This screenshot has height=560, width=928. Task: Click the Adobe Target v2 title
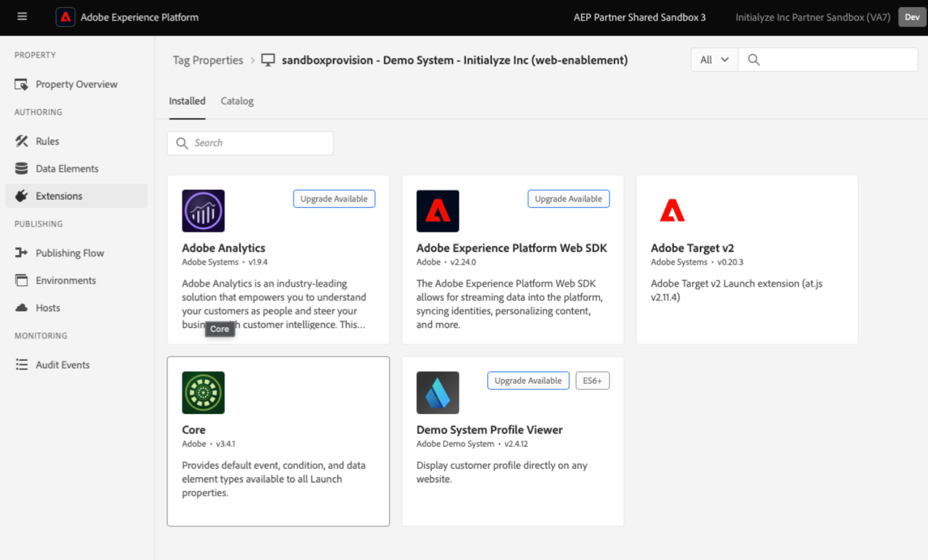tap(692, 248)
